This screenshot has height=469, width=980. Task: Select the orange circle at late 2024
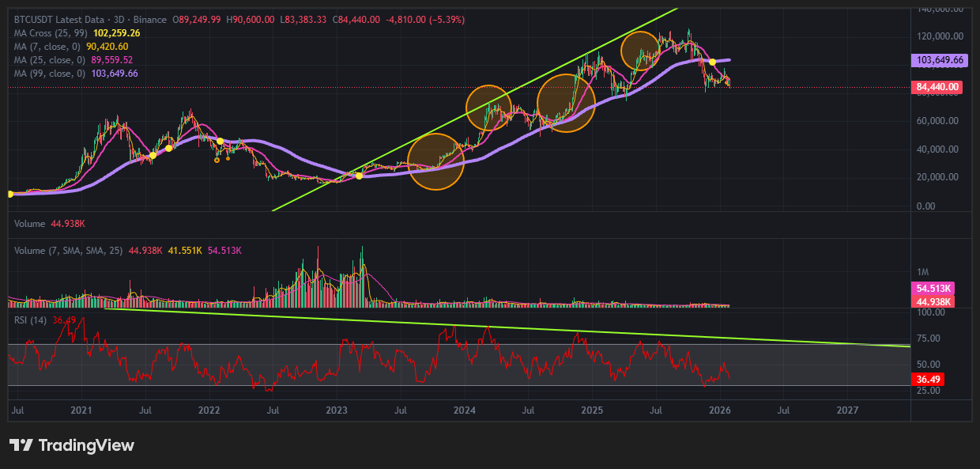click(566, 103)
